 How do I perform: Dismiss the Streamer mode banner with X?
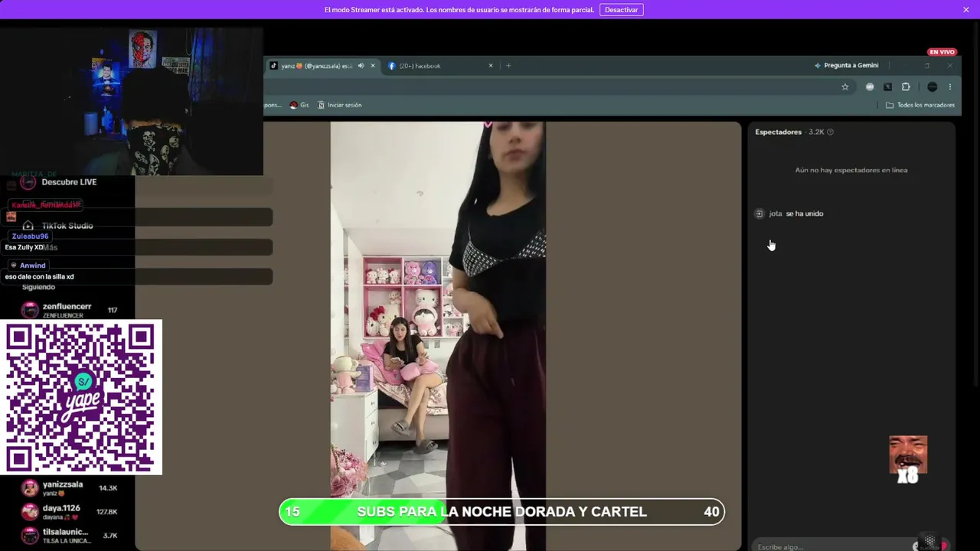click(x=966, y=10)
